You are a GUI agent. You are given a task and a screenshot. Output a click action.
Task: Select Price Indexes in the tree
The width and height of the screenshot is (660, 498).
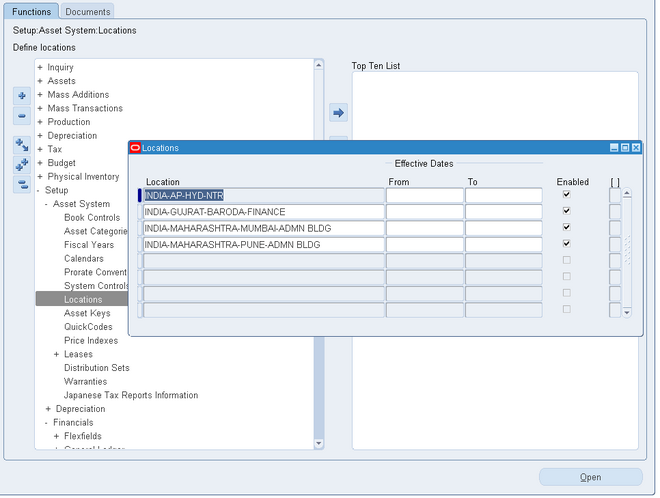pos(91,341)
